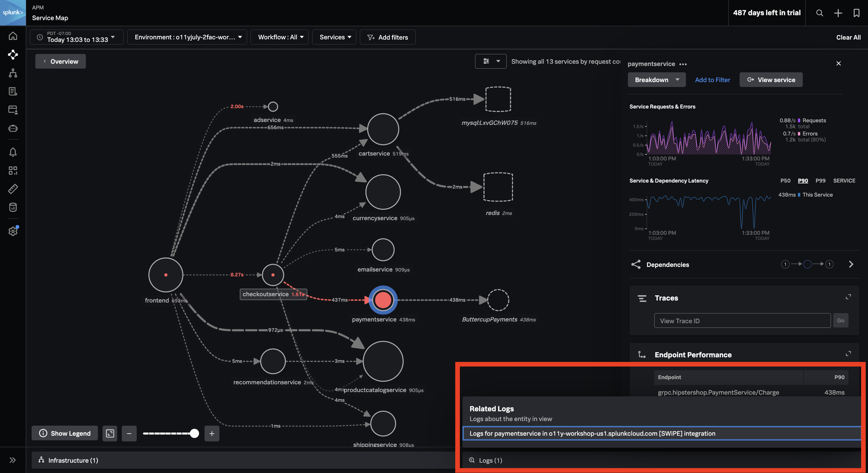This screenshot has width=868, height=473.
Task: Click Add to Filter for paymentservice
Action: pos(712,80)
